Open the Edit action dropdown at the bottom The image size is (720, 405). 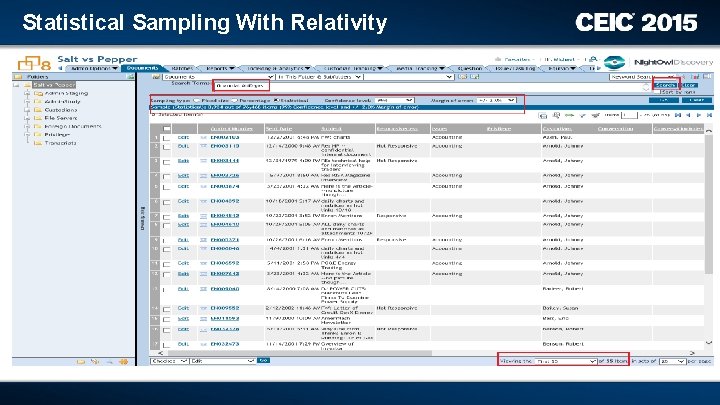point(222,361)
